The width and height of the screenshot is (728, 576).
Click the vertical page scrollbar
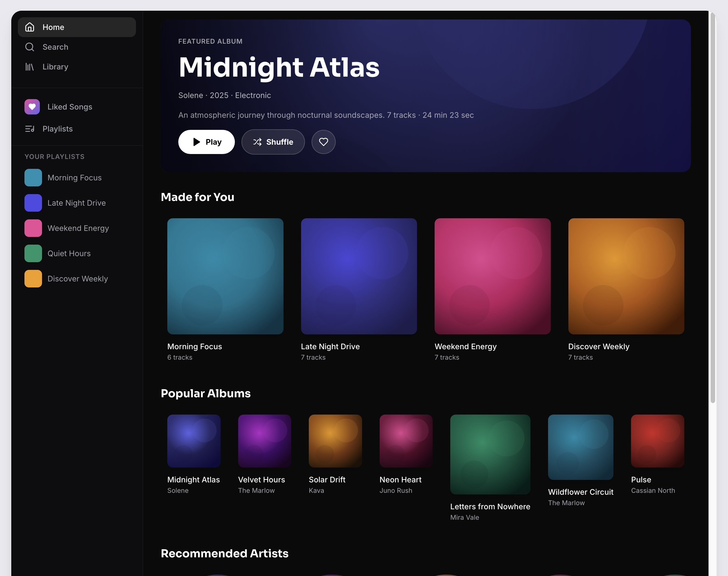713,207
